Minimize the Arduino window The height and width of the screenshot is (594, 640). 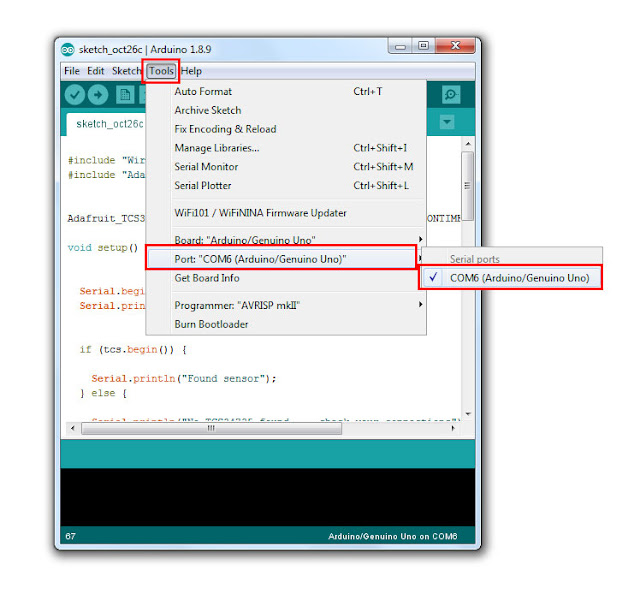click(x=400, y=46)
